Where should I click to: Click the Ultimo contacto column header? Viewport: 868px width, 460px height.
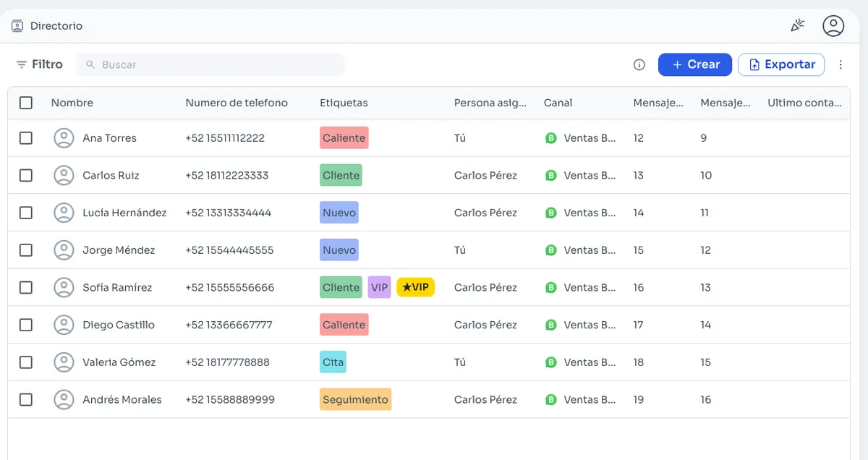point(804,103)
